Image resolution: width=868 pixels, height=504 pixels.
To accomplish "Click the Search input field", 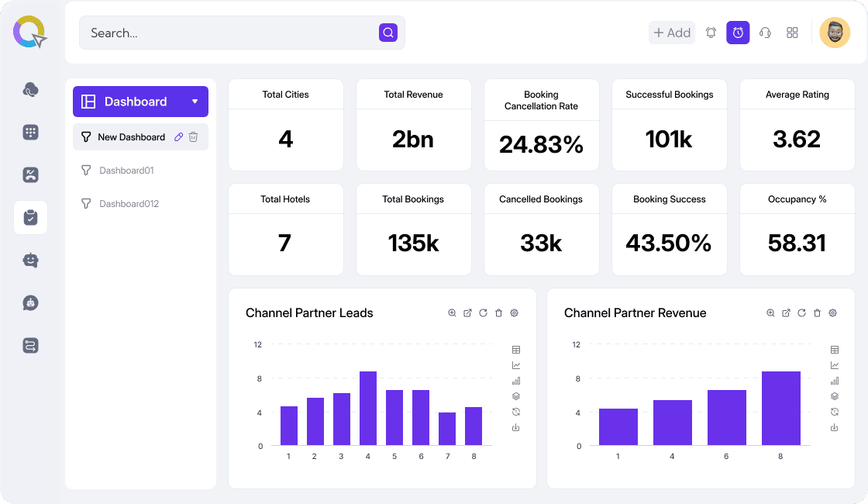I will tap(232, 33).
